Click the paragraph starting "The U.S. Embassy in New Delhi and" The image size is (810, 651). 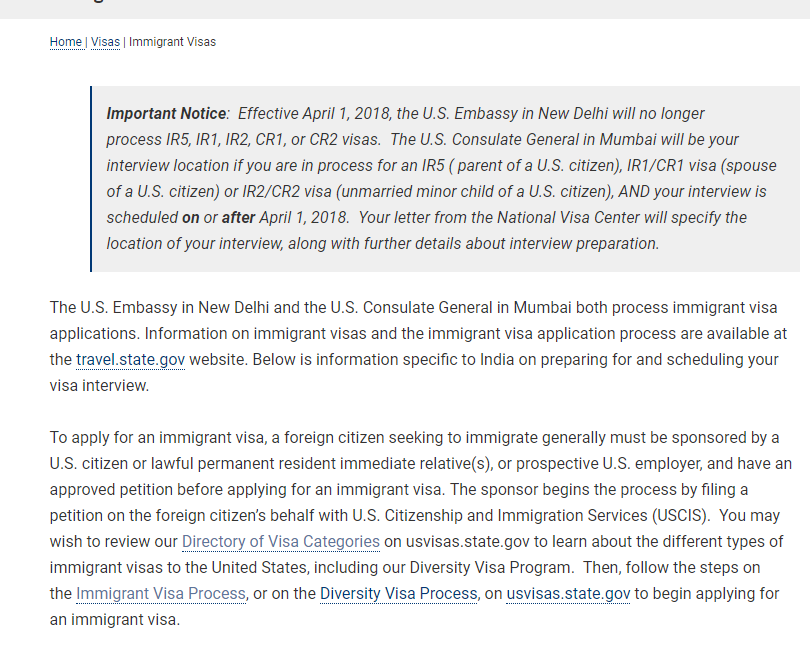(x=418, y=346)
